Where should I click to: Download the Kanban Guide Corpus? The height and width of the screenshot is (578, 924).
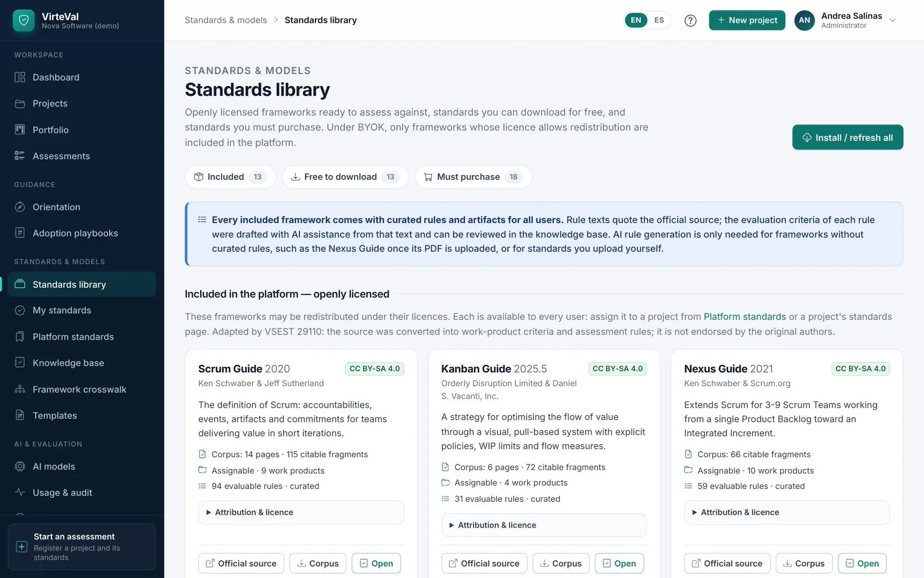coord(561,563)
